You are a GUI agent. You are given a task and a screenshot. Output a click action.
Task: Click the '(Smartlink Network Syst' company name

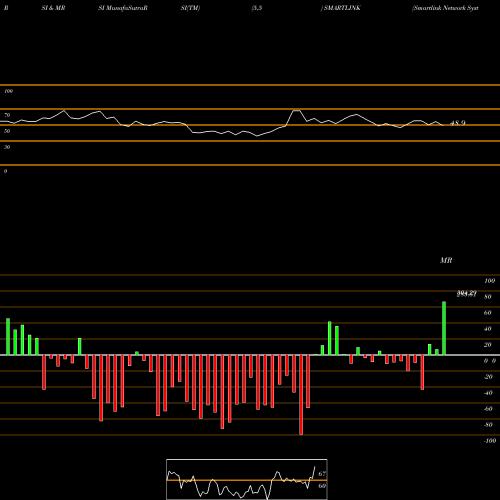click(445, 8)
